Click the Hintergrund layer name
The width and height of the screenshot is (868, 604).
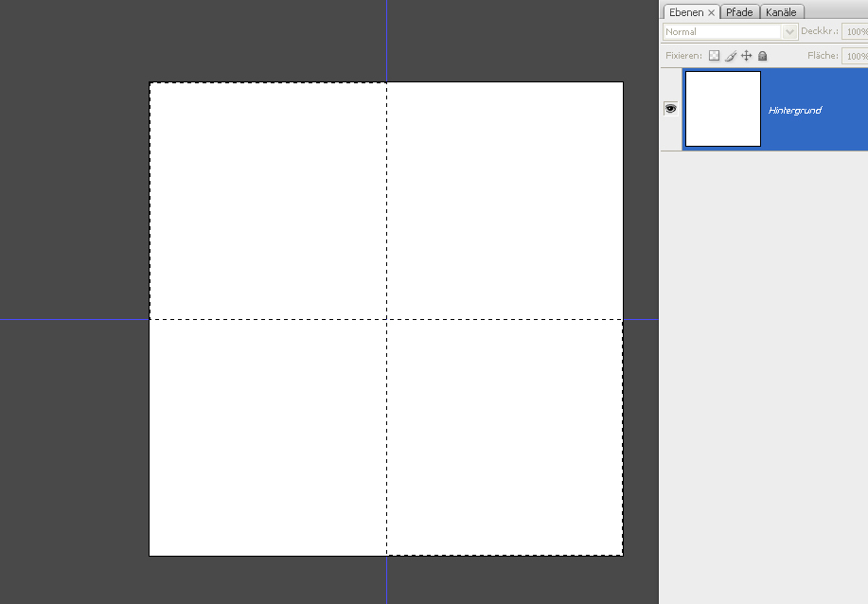(x=795, y=110)
